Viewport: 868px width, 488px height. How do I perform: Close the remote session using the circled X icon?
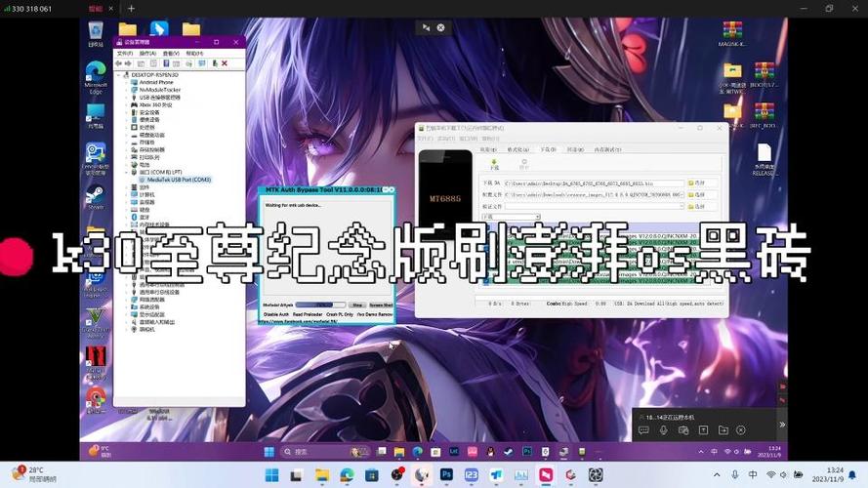741,430
